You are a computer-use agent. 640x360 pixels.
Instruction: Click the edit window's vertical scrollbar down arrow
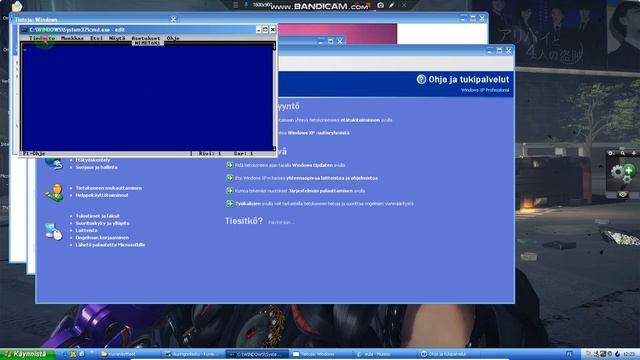(x=274, y=149)
